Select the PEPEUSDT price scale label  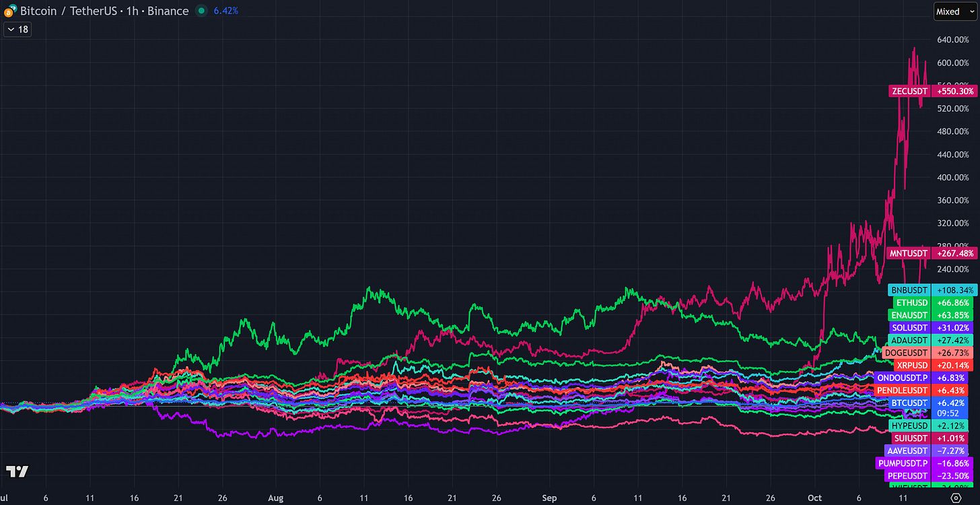(907, 475)
